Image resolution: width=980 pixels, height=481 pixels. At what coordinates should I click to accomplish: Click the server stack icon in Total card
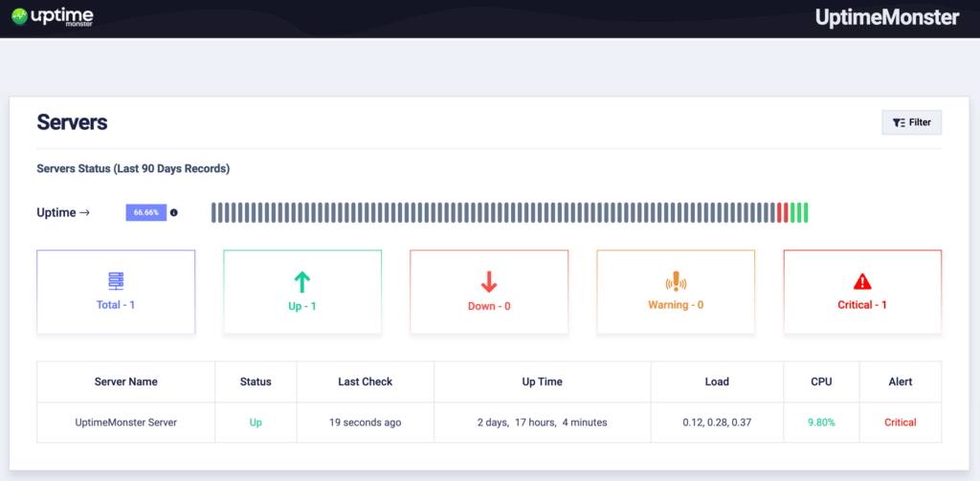click(116, 281)
